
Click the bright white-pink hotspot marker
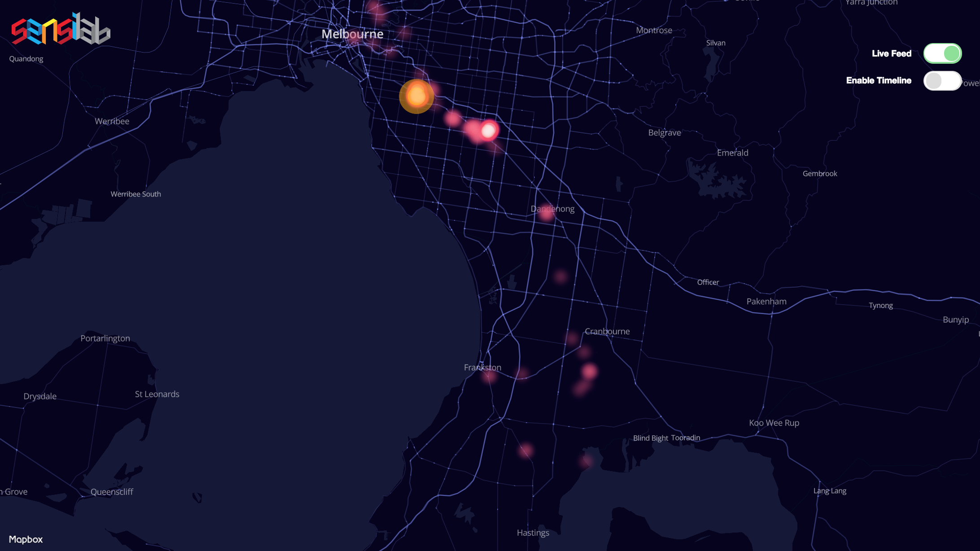click(x=488, y=131)
